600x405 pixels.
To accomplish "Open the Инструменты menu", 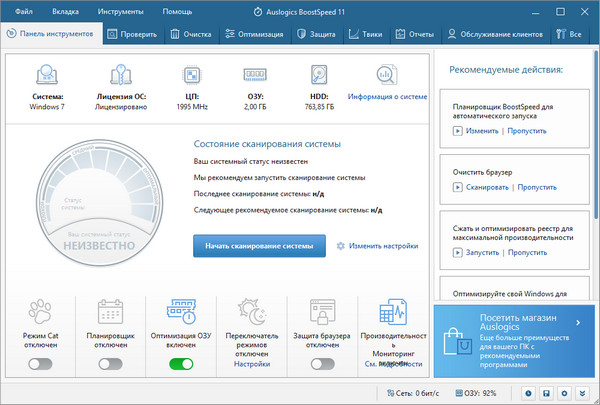I will click(x=119, y=10).
